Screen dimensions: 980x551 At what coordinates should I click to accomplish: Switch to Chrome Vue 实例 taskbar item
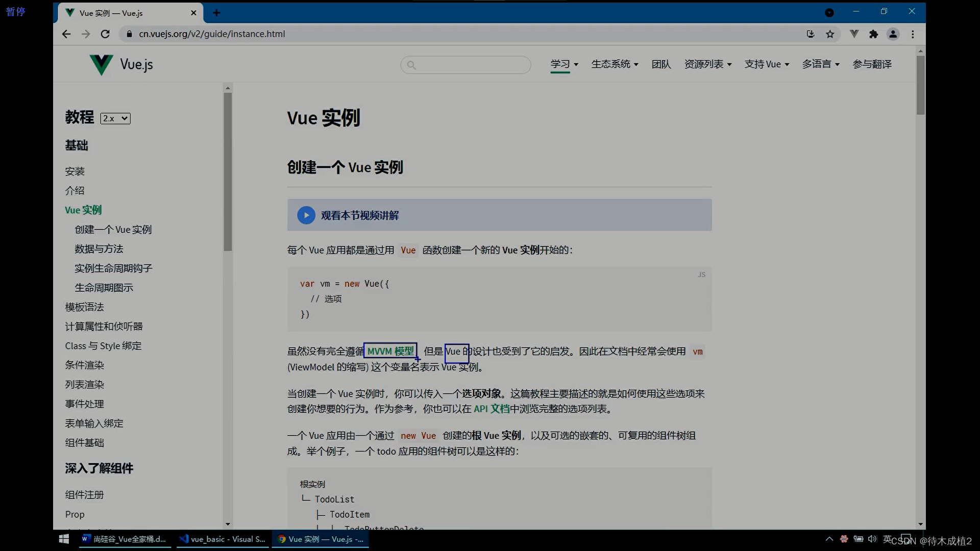click(321, 539)
